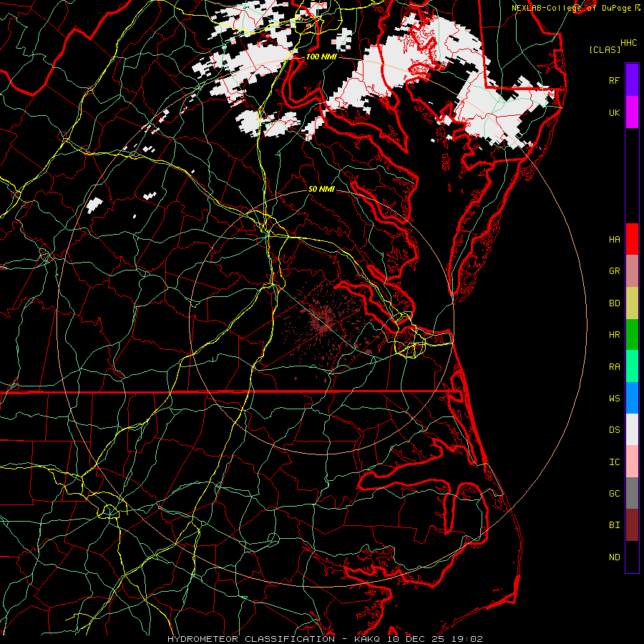Click the HA legend label
The image size is (644, 644).
pyautogui.click(x=614, y=240)
